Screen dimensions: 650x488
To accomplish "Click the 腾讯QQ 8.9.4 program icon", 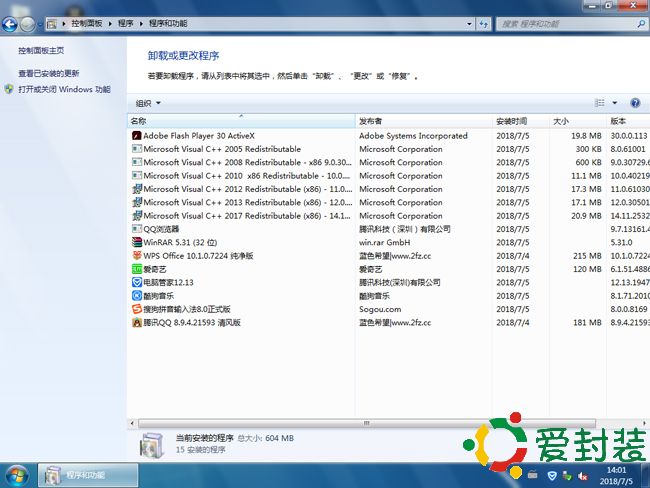I will pos(136,322).
